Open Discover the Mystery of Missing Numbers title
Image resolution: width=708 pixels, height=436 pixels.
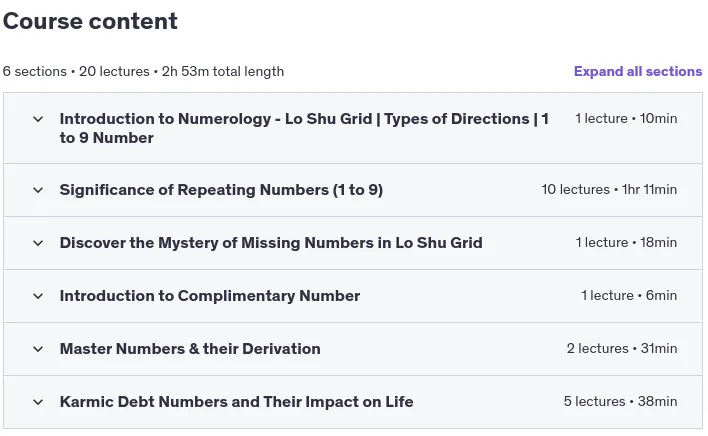271,243
